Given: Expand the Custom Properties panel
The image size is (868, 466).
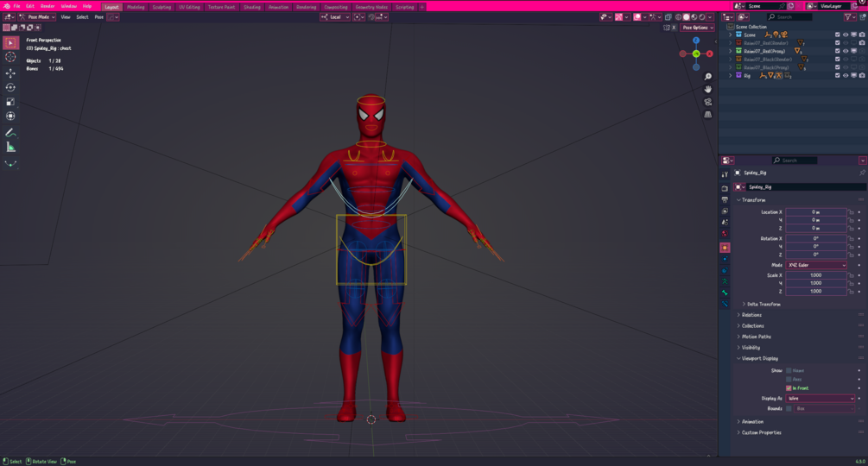Looking at the screenshot, I should (x=759, y=433).
